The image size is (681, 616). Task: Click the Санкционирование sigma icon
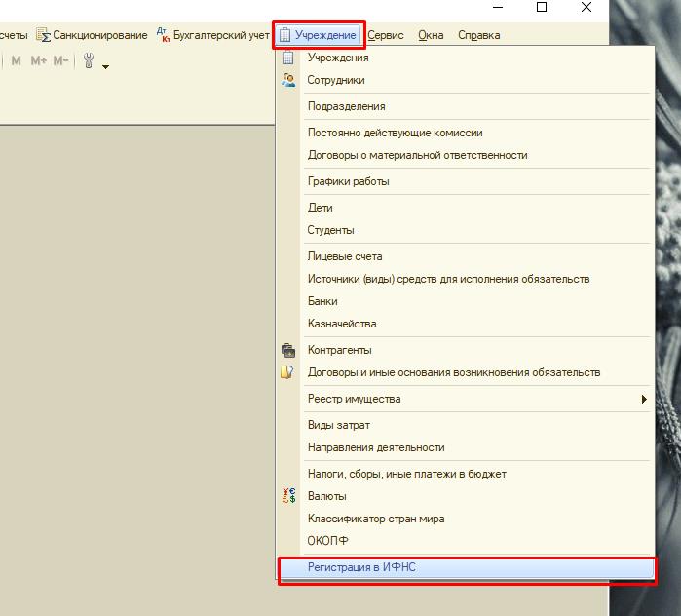43,35
